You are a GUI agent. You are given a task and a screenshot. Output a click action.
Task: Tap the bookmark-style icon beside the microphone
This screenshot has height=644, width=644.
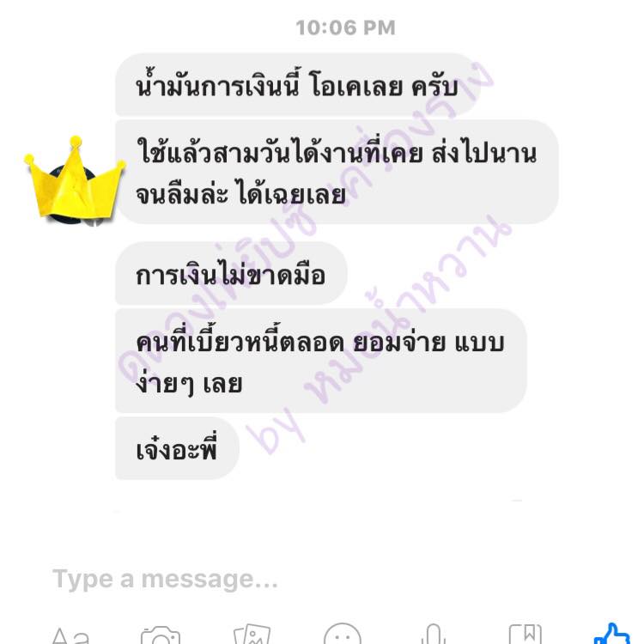(526, 635)
